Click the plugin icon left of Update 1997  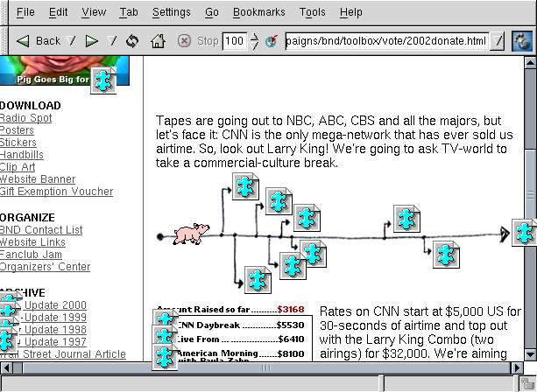(8, 340)
